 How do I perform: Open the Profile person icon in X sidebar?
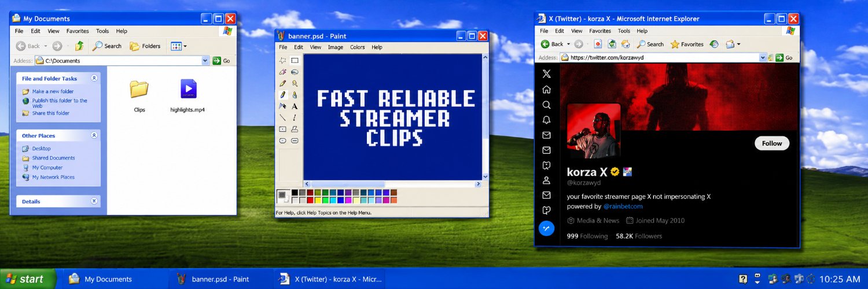[x=546, y=180]
